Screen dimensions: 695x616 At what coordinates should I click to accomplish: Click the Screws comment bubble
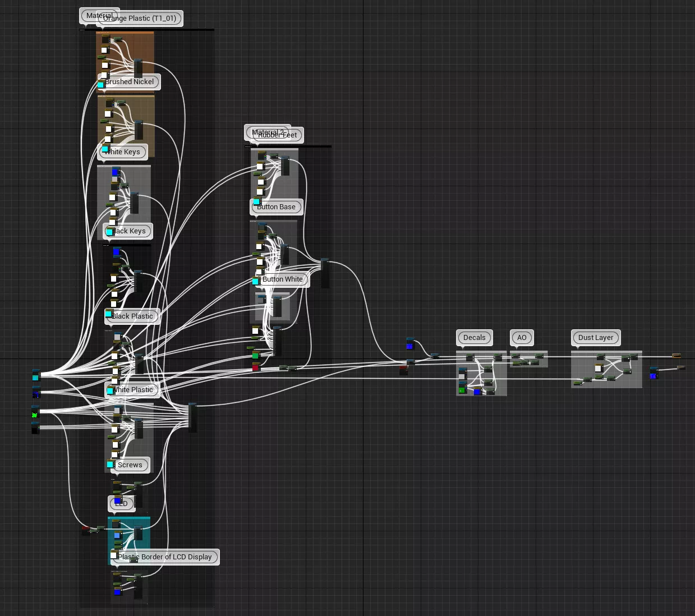130,465
